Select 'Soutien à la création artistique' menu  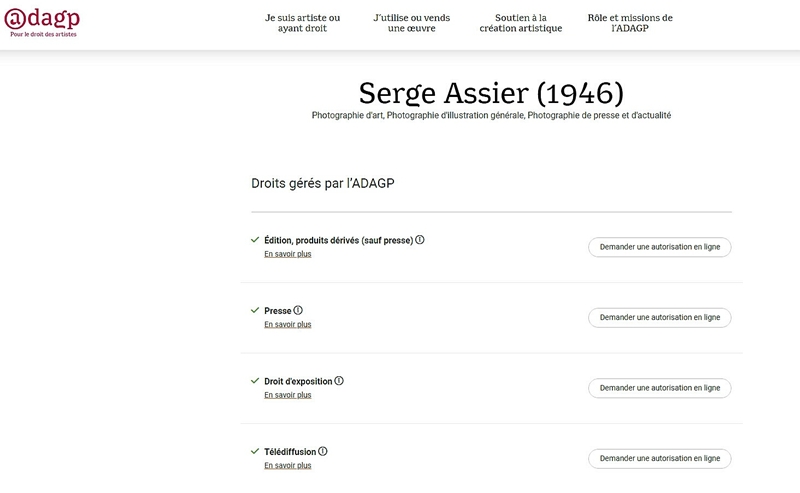521,23
